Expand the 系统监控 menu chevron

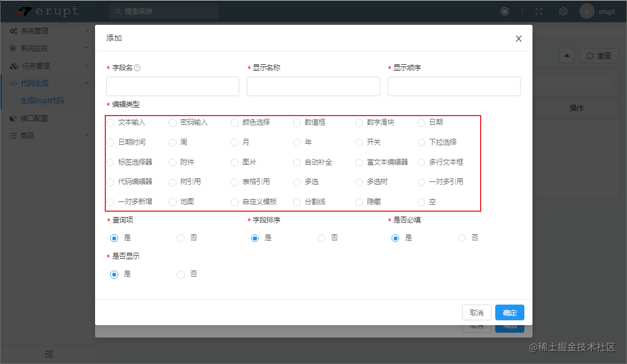pyautogui.click(x=87, y=48)
